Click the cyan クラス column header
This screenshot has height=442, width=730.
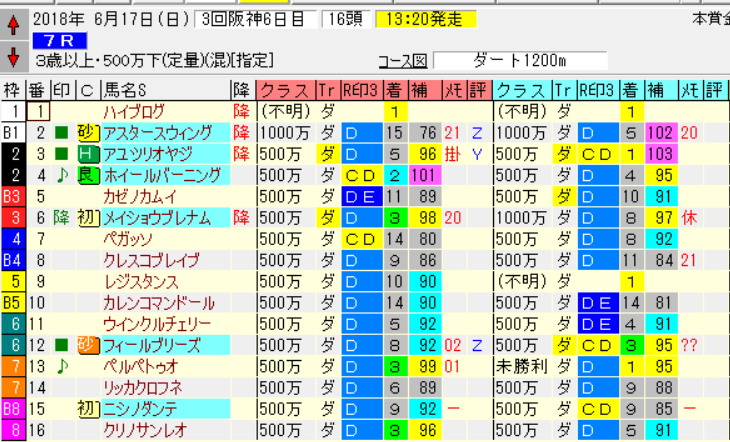[x=523, y=90]
